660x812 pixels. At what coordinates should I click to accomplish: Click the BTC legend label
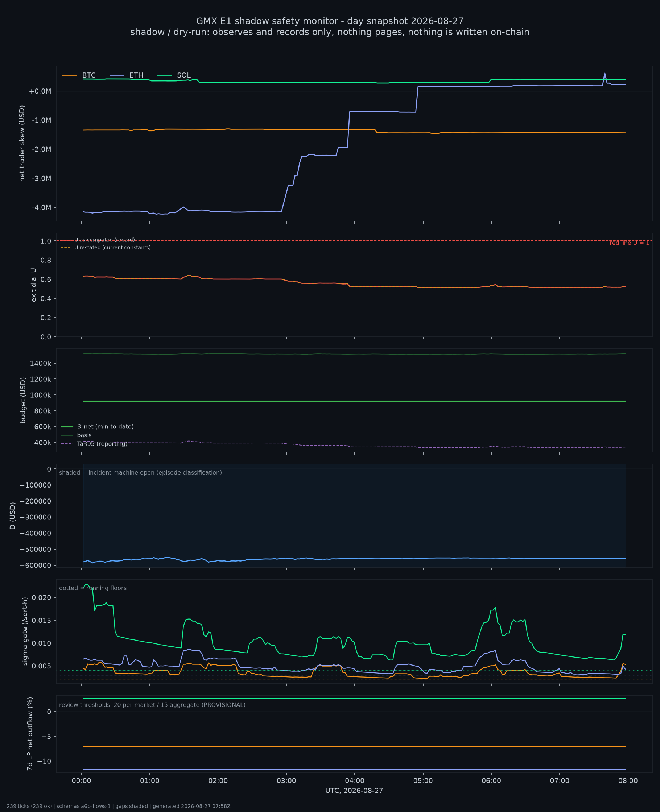point(89,75)
